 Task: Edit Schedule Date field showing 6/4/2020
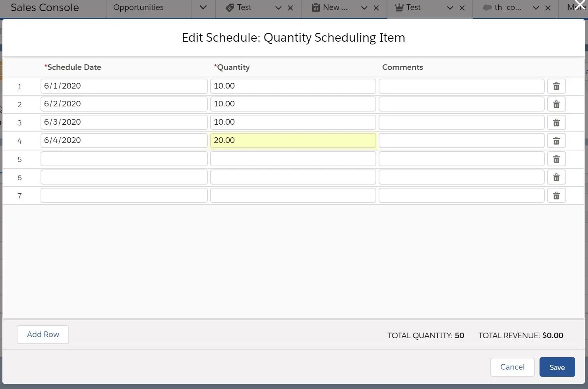tap(124, 141)
